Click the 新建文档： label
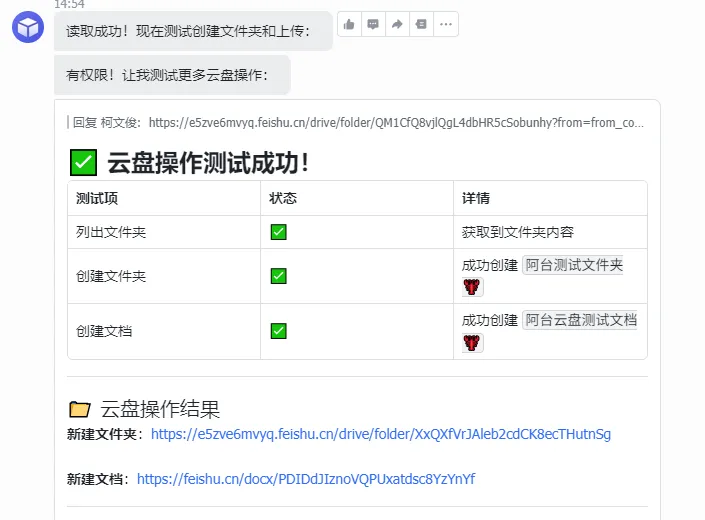The height and width of the screenshot is (520, 705). 98,479
